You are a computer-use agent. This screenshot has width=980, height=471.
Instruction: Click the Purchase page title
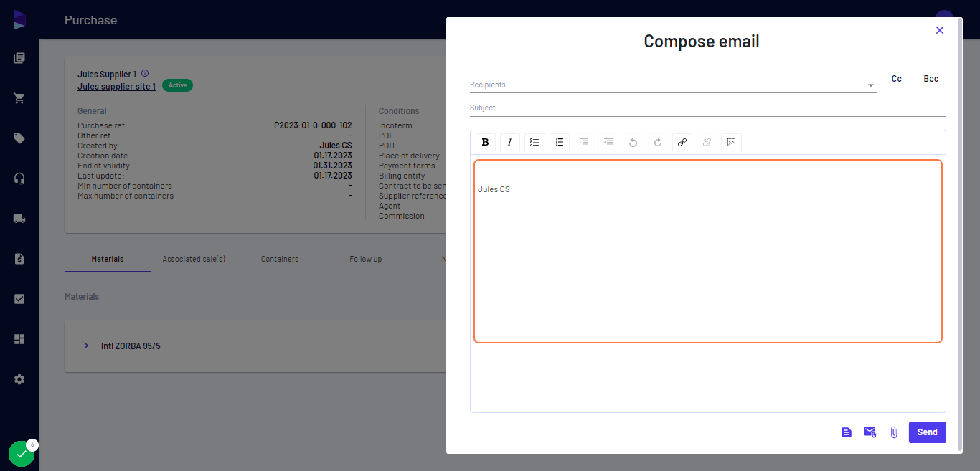(x=90, y=20)
